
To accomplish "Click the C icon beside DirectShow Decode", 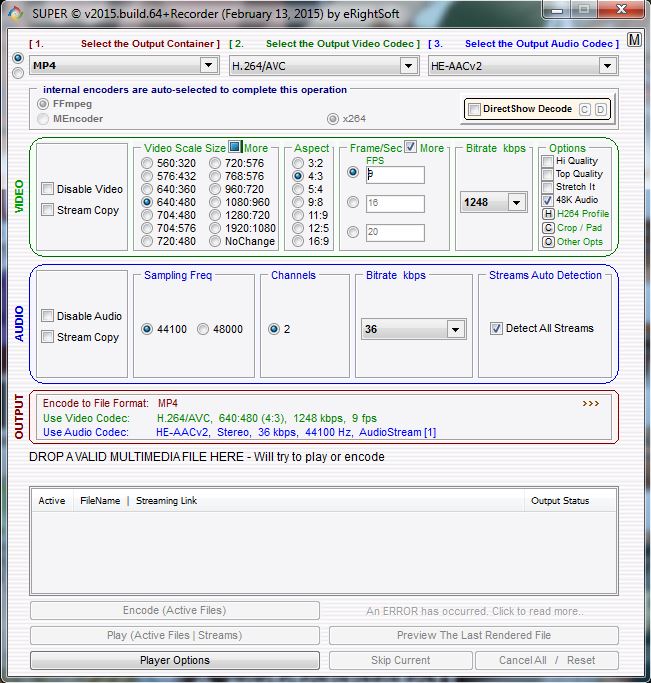I will coord(585,109).
